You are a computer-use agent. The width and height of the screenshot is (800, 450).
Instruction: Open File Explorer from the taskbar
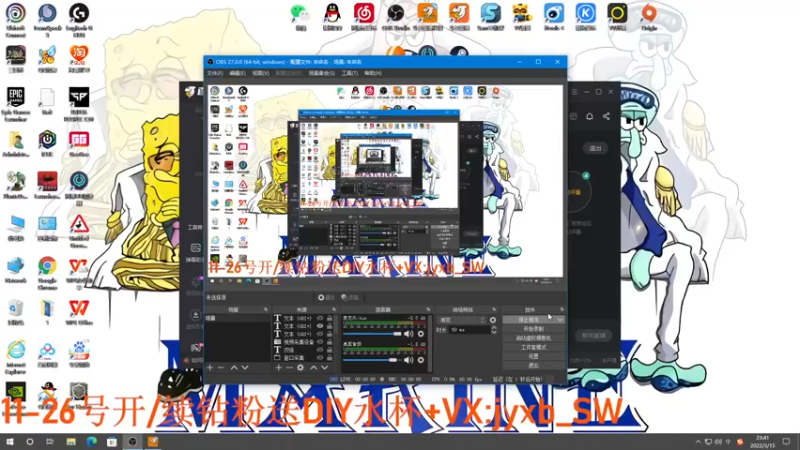point(71,441)
